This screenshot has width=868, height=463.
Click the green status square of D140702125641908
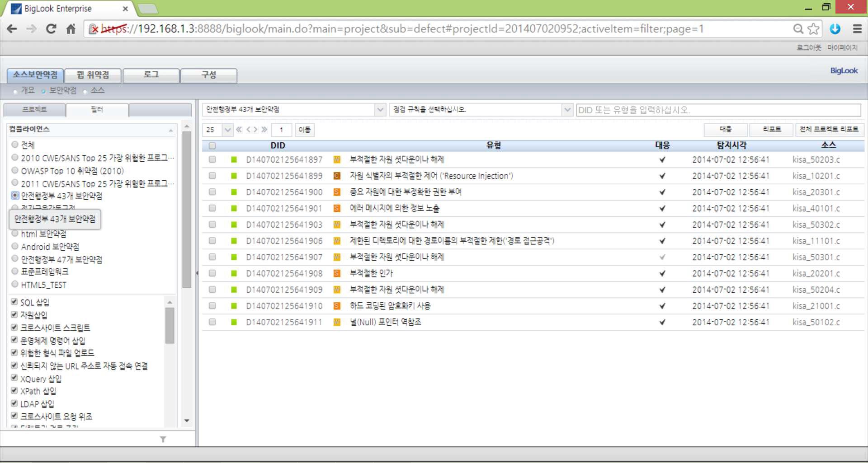234,273
